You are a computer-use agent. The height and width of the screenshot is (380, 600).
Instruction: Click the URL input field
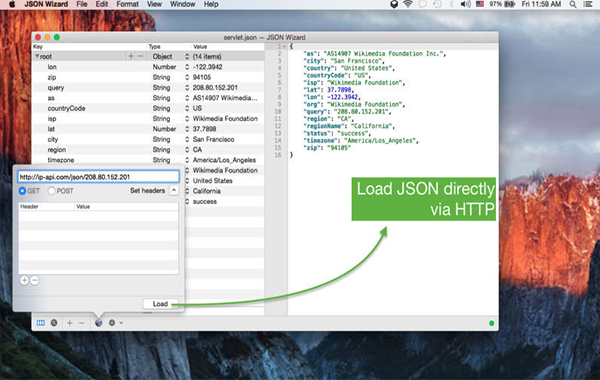click(98, 176)
